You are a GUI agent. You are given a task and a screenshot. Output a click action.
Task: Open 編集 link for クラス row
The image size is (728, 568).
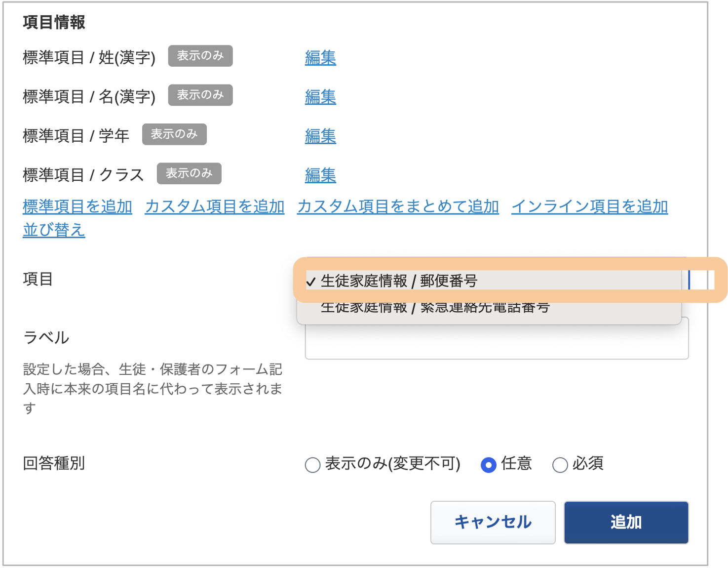[x=320, y=174]
